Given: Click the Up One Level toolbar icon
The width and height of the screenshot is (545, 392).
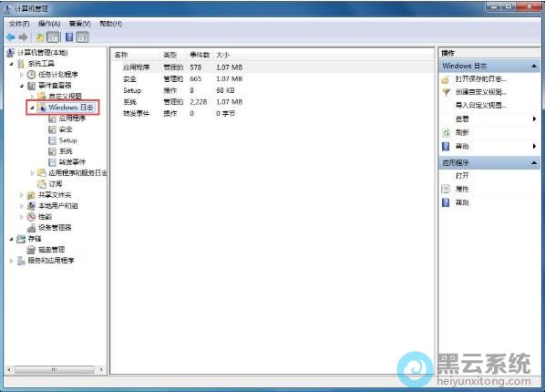Looking at the screenshot, I should 40,37.
